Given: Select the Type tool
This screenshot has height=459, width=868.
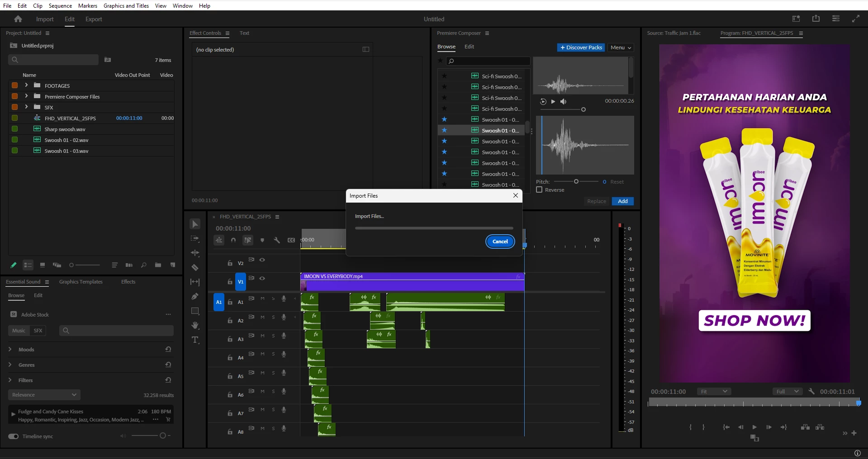Looking at the screenshot, I should click(x=195, y=340).
